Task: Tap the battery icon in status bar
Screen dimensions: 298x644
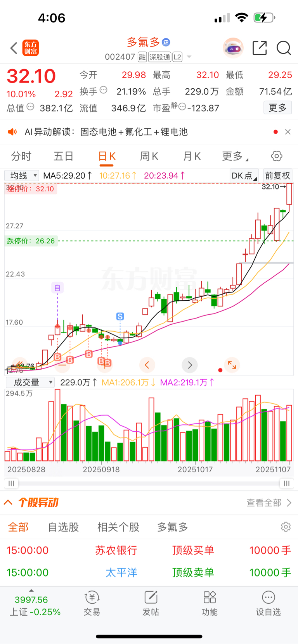Action: tap(265, 17)
